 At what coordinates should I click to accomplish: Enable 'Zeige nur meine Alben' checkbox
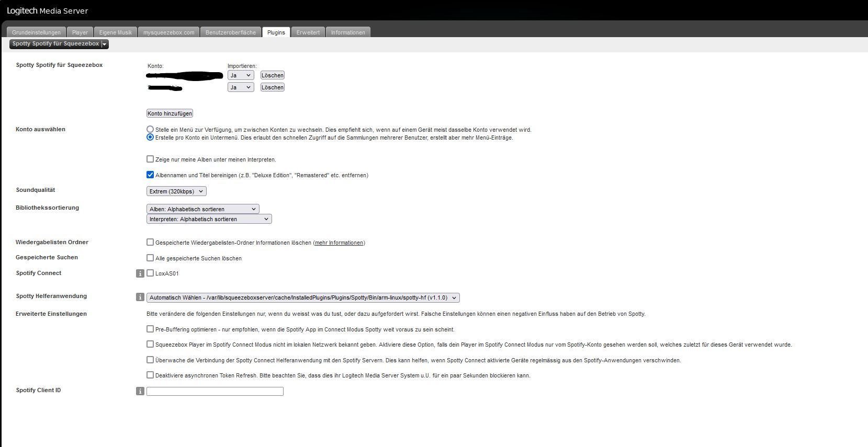150,159
